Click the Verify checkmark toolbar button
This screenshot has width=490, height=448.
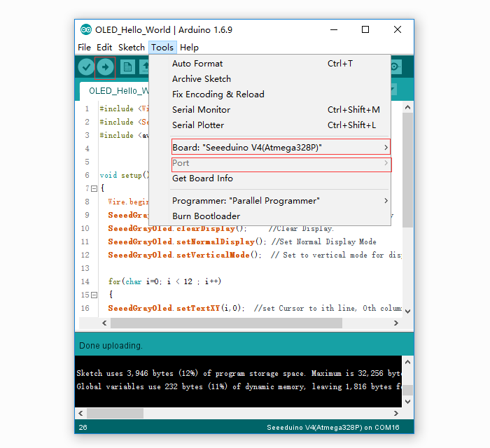click(86, 67)
